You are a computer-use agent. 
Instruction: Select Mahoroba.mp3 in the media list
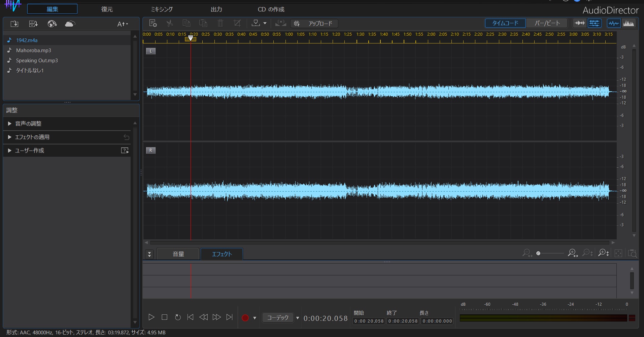coord(33,50)
